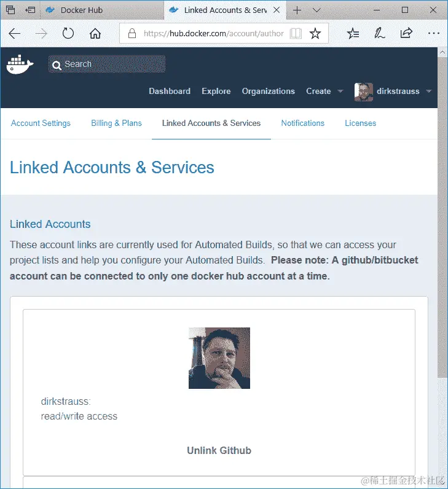
Task: Go back with the browser back arrow
Action: point(14,33)
